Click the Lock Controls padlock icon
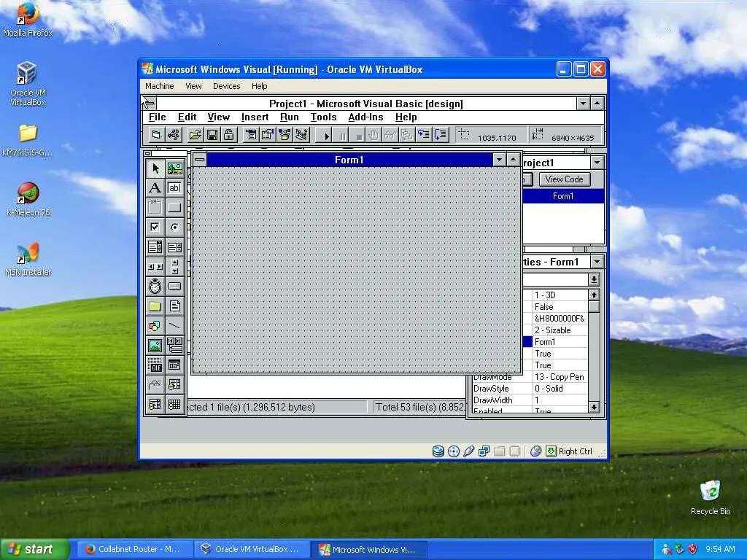The width and height of the screenshot is (747, 560). pyautogui.click(x=229, y=135)
